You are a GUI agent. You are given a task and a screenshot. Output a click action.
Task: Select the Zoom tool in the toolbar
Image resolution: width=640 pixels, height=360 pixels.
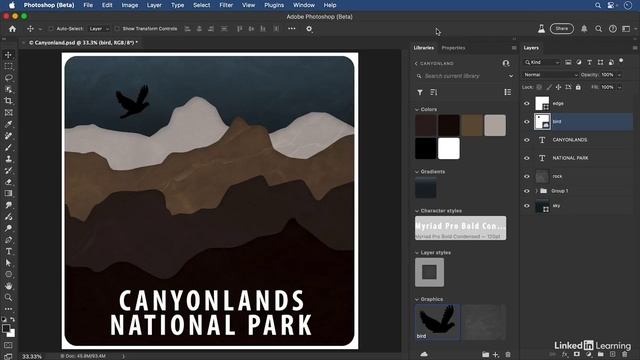(x=8, y=297)
